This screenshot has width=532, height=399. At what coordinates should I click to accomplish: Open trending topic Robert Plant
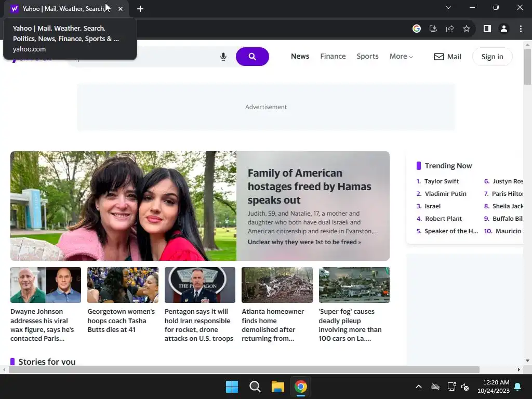[x=444, y=219]
